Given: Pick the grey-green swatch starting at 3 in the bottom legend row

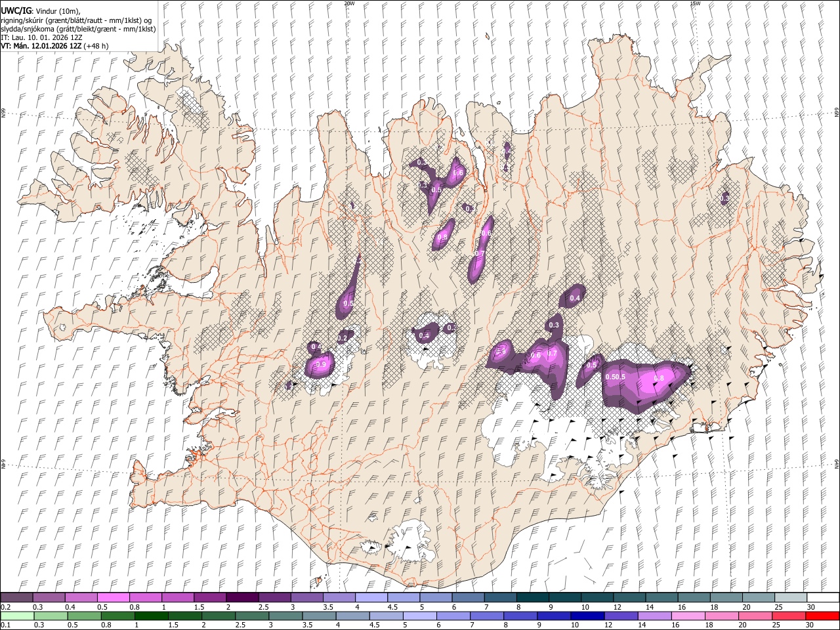Looking at the screenshot, I should 285,616.
